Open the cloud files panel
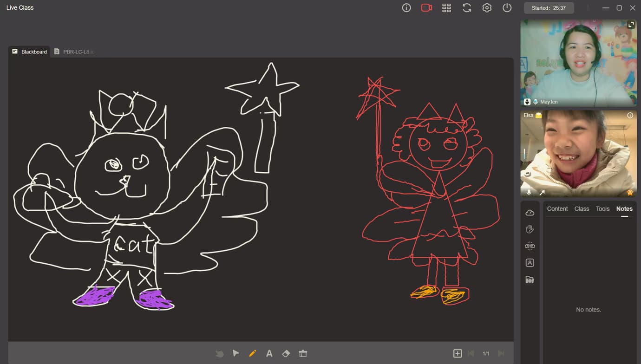Viewport: 641px width, 364px height. point(530,213)
